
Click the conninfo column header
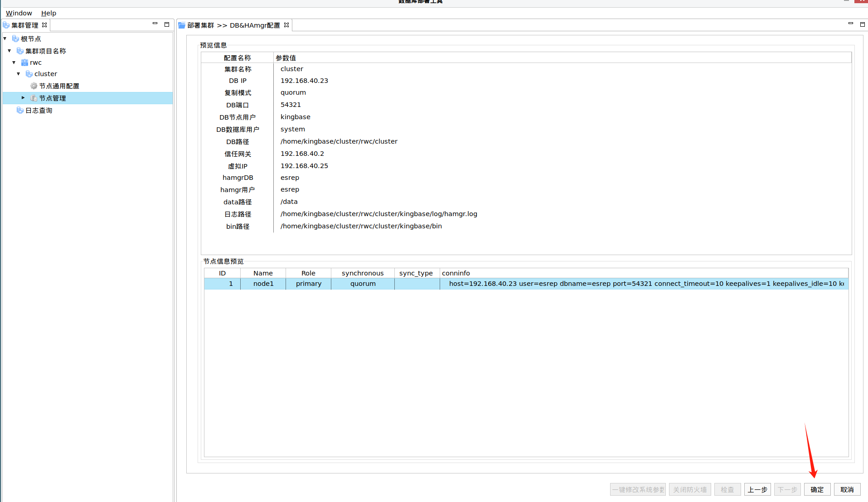click(456, 273)
